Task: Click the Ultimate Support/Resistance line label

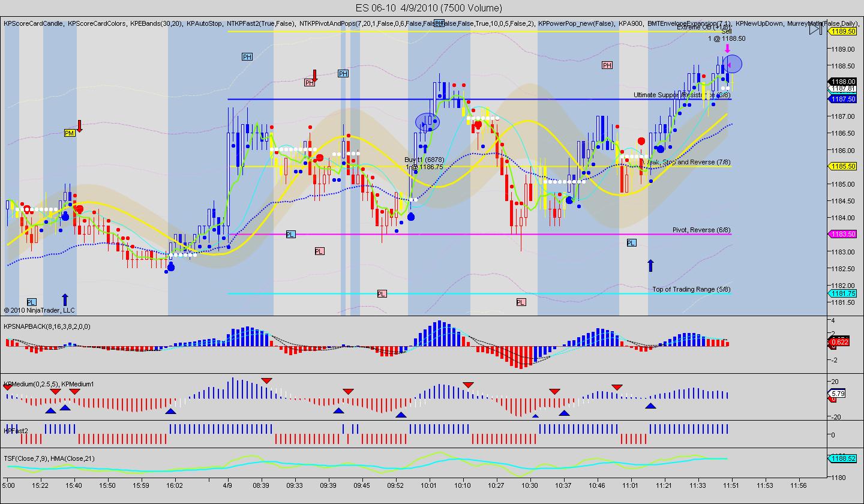Action: pyautogui.click(x=682, y=95)
